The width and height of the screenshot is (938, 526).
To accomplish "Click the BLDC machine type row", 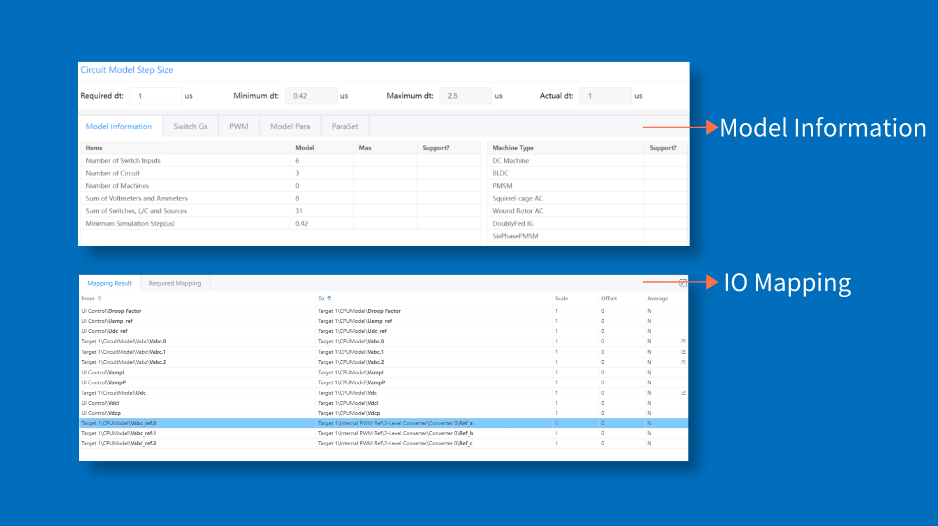I will point(587,173).
